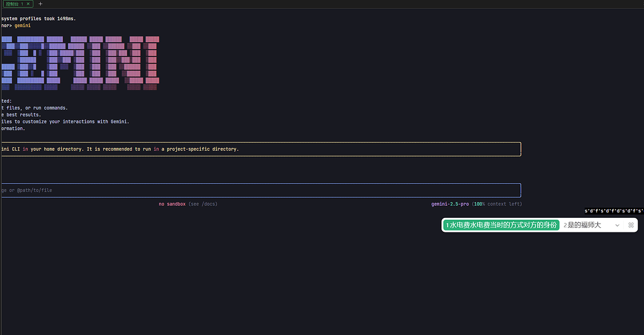This screenshot has width=644, height=335.
Task: Click the 'files, or run commands.' tip line
Action: point(35,108)
